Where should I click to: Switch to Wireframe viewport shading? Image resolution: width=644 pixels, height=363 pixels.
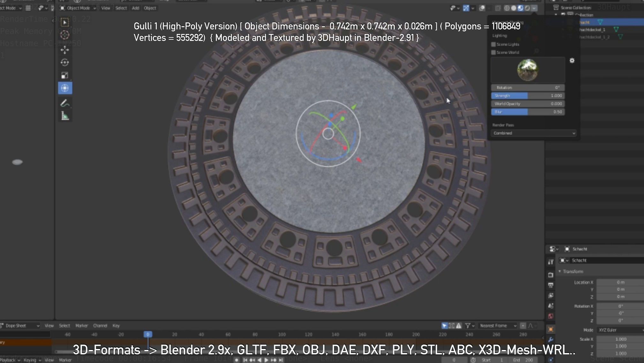[506, 8]
